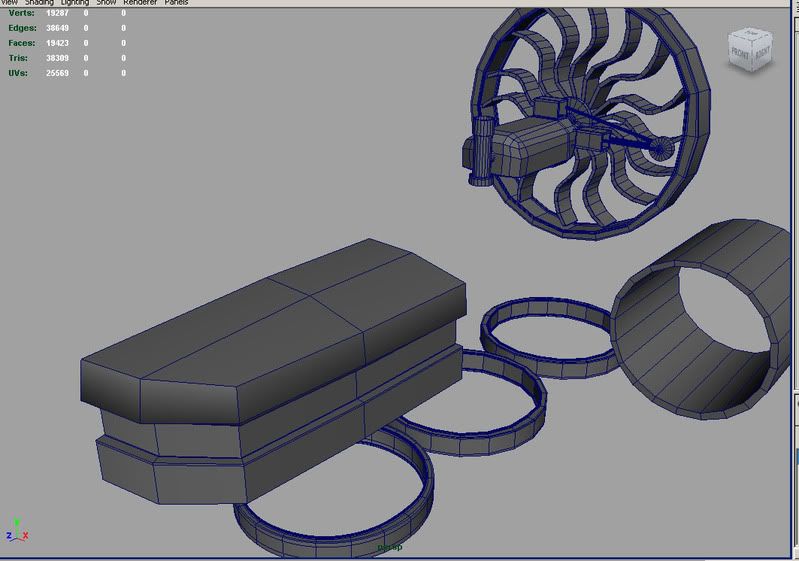Open the Lighting menu
799x561 pixels.
point(75,3)
